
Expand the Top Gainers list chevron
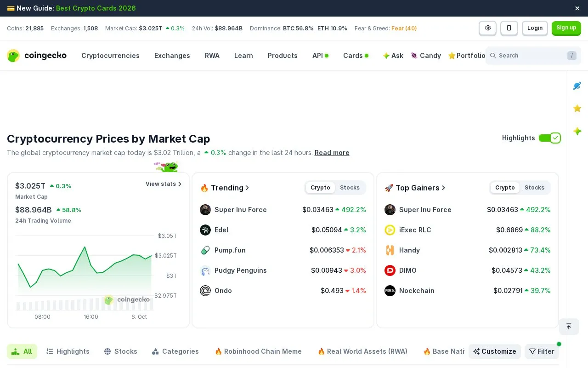tap(444, 188)
